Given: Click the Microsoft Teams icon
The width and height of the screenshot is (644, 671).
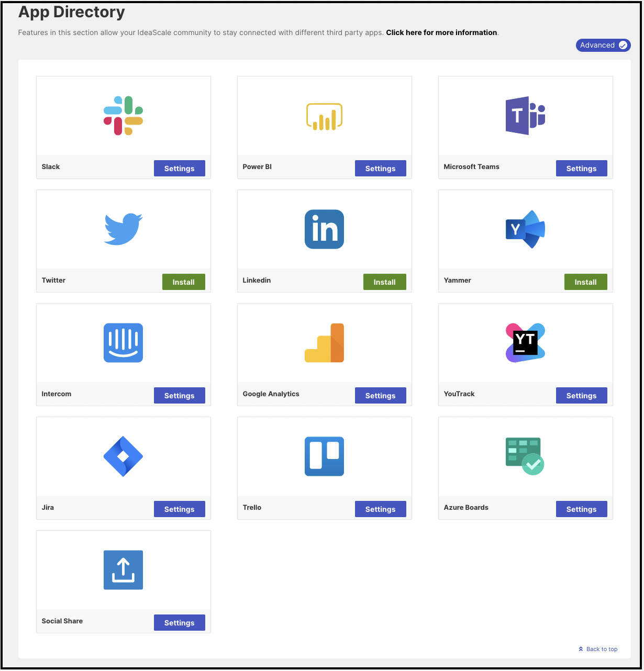Looking at the screenshot, I should [525, 115].
